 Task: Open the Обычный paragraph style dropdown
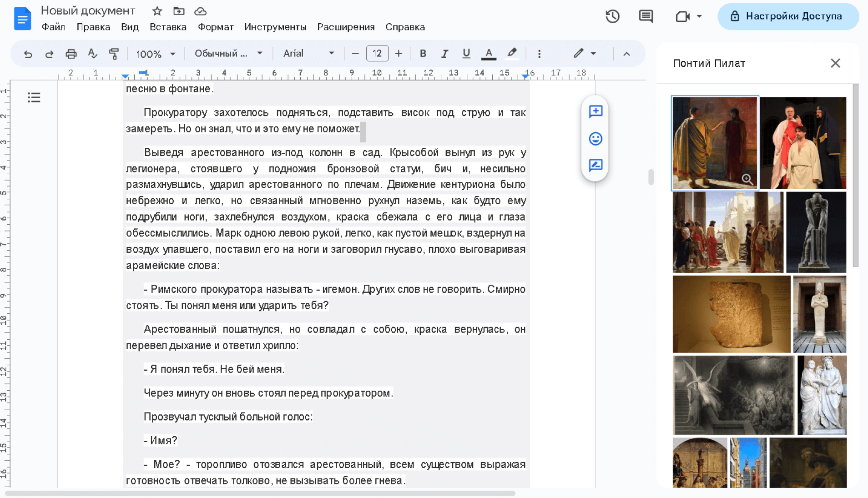[228, 54]
